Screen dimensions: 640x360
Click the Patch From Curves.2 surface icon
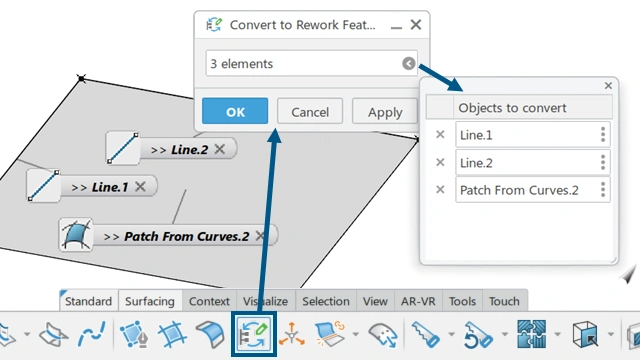pyautogui.click(x=76, y=234)
